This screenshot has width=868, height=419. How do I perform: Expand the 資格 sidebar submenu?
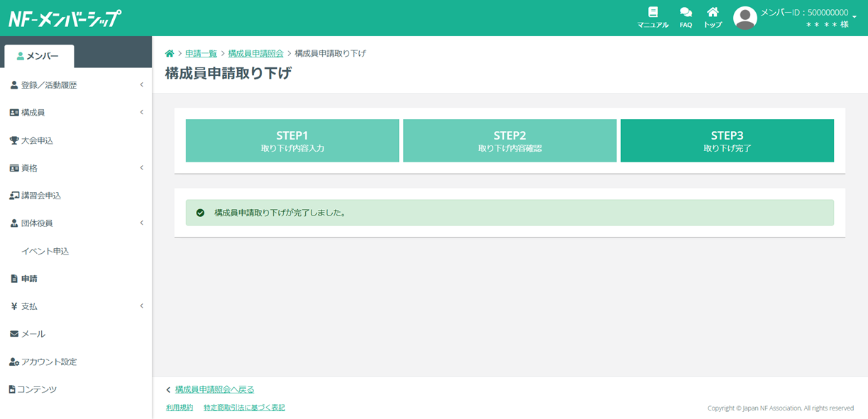tap(141, 168)
